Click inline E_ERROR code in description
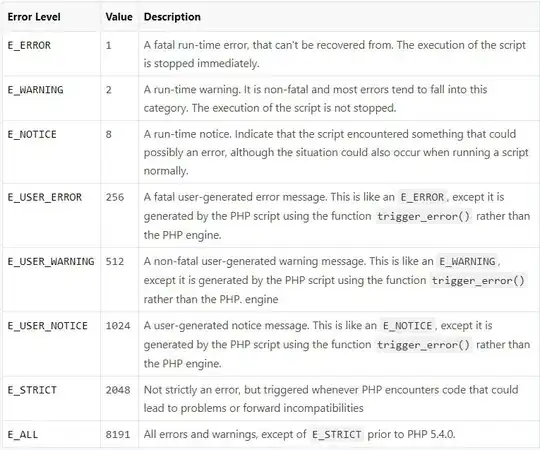This screenshot has width=540, height=450. click(422, 197)
